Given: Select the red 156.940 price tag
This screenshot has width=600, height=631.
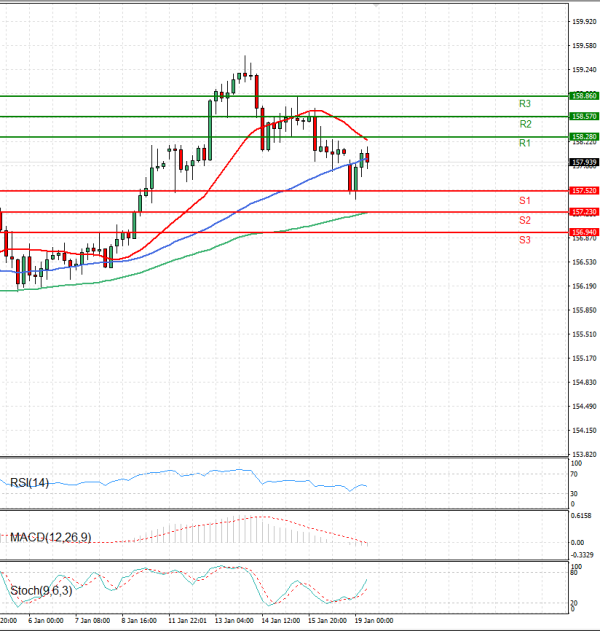Looking at the screenshot, I should [583, 232].
